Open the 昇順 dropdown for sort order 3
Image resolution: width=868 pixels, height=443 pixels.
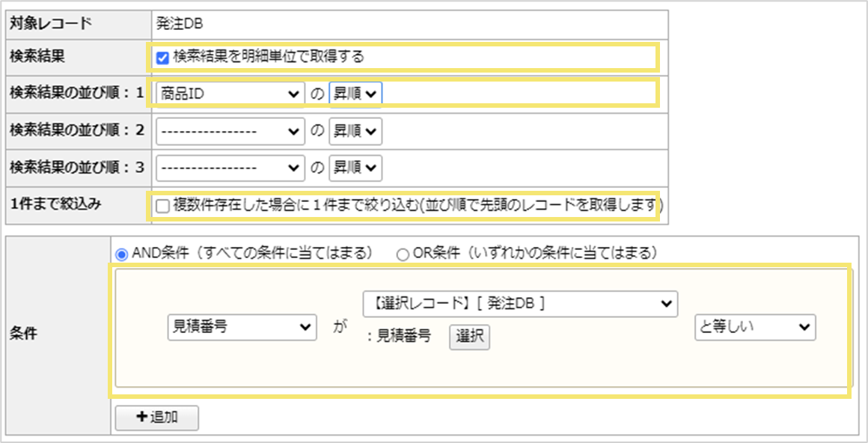[x=355, y=167]
